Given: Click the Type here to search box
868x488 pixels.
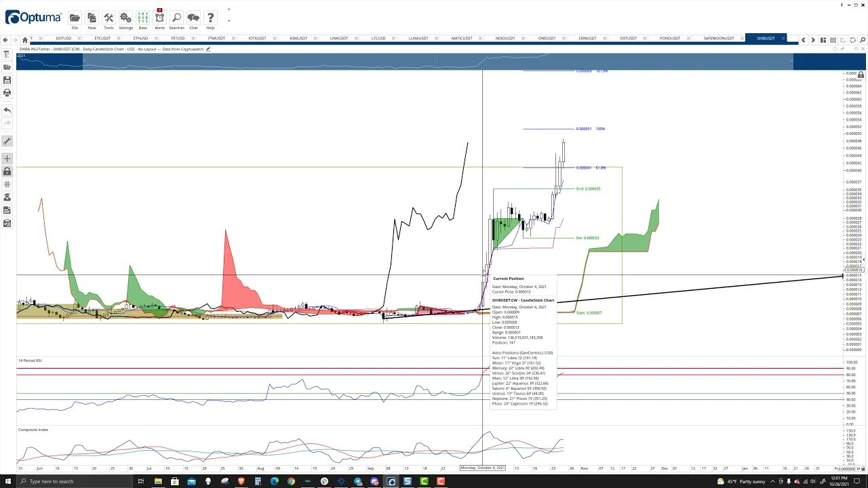Looking at the screenshot, I should pos(75,481).
